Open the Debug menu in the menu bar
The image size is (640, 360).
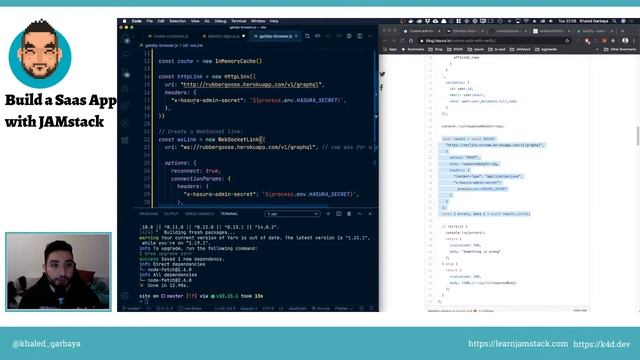tap(220, 21)
